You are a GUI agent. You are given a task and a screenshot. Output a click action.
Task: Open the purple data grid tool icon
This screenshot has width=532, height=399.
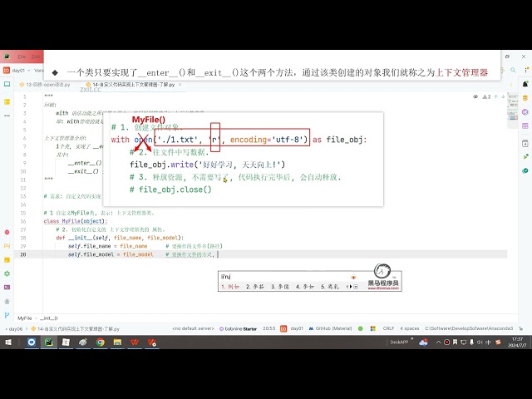click(525, 126)
